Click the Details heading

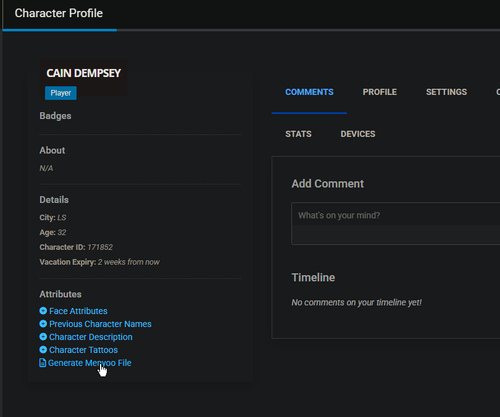tap(54, 200)
